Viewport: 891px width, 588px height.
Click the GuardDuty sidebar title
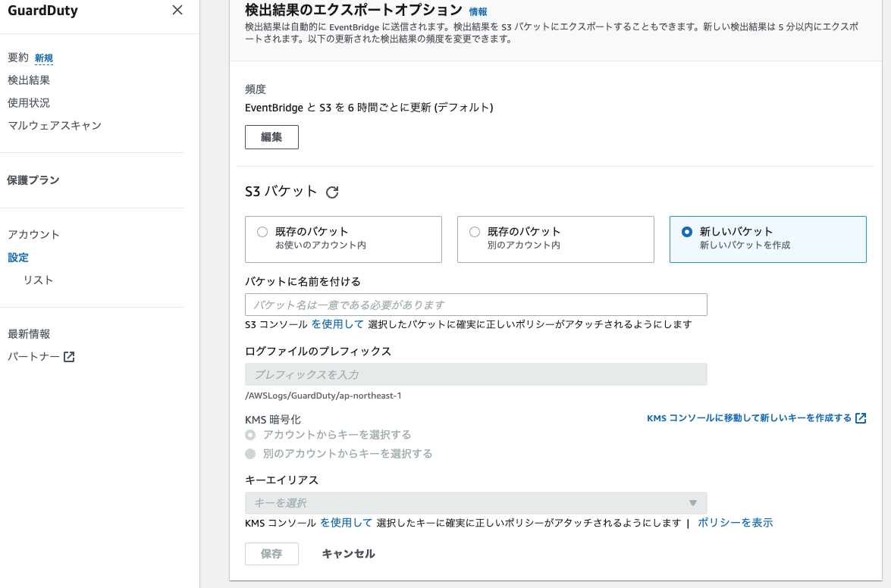pos(42,10)
